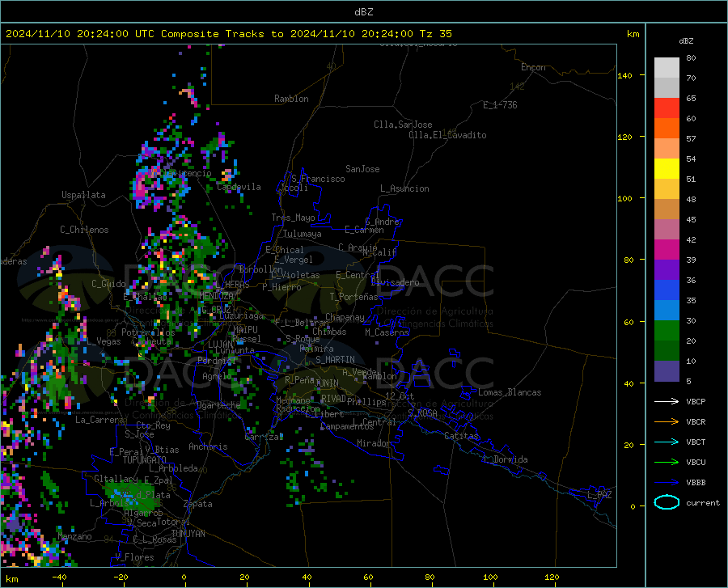Click the 'Chapanay' map label
Screen dimensions: 728x588
pos(345,317)
